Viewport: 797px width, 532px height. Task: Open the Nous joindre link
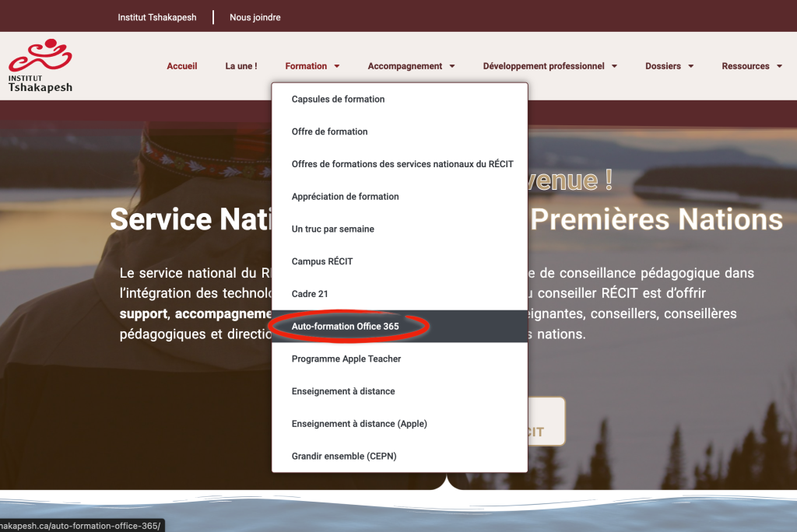click(x=255, y=17)
